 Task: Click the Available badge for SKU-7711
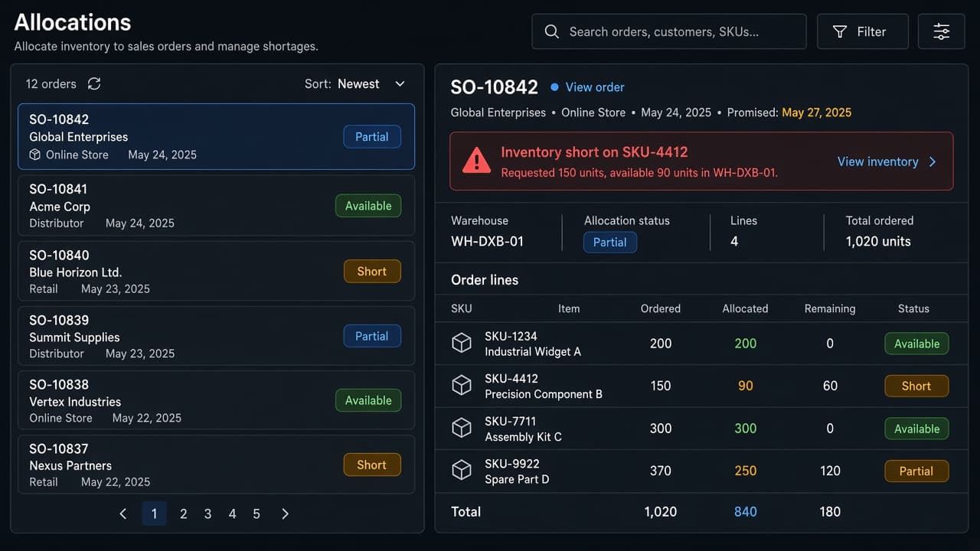click(916, 429)
